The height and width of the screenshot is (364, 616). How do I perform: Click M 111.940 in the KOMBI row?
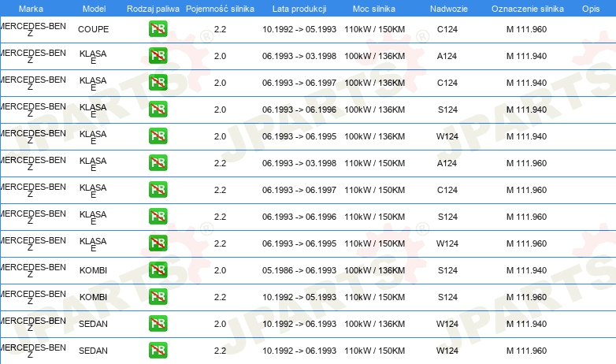[526, 270]
